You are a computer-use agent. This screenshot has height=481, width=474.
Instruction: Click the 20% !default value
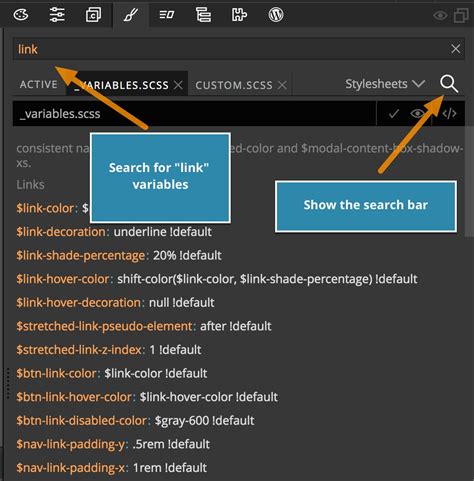tap(187, 255)
